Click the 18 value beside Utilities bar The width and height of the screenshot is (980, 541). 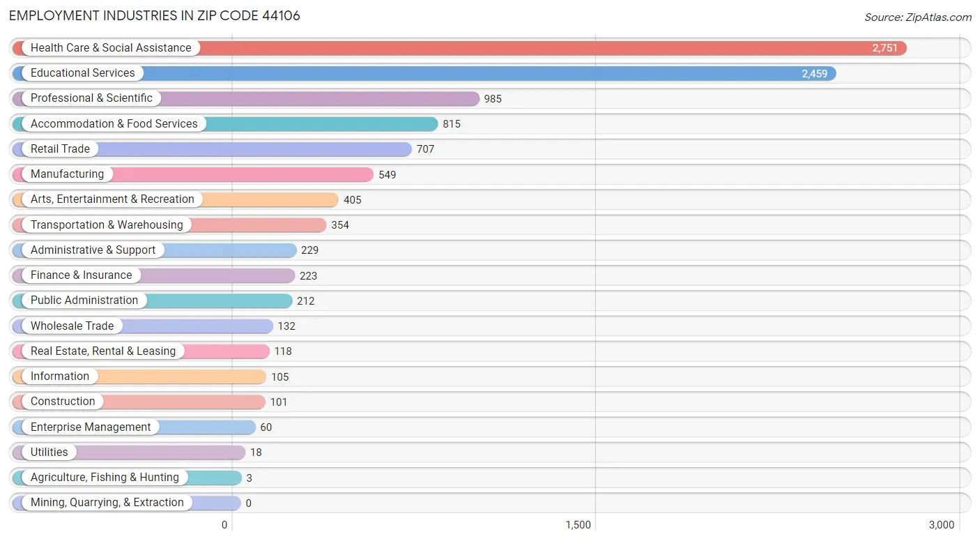pos(256,452)
